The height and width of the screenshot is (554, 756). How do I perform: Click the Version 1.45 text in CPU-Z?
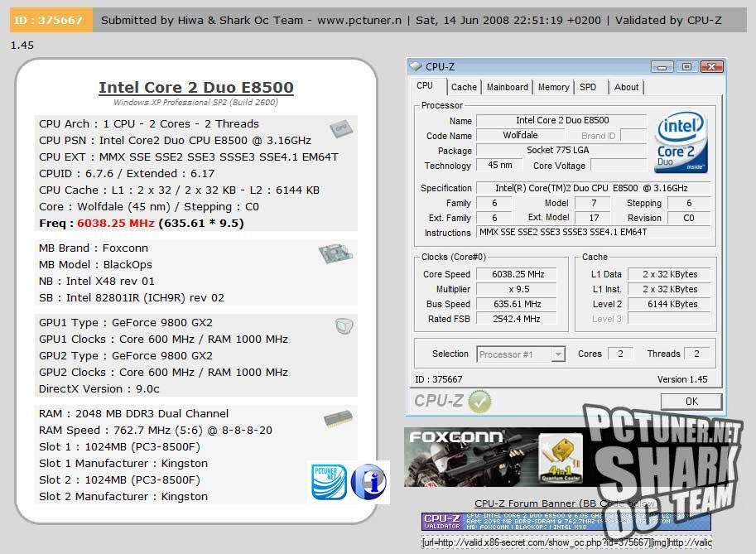pos(682,379)
